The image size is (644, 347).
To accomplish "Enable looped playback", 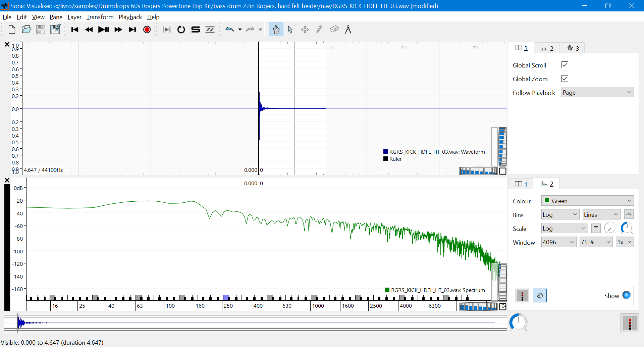I will click(181, 29).
